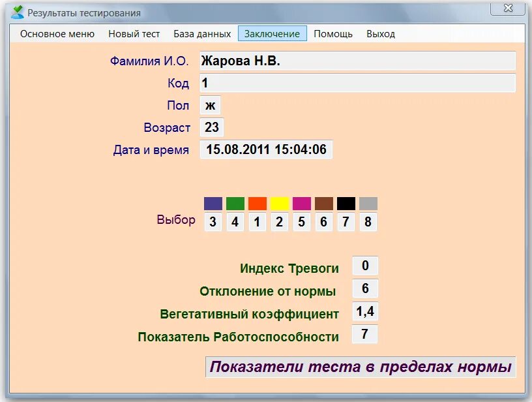Image resolution: width=532 pixels, height=402 pixels.
Task: Click choice number 2 under yellow swatch
Action: [x=279, y=222]
